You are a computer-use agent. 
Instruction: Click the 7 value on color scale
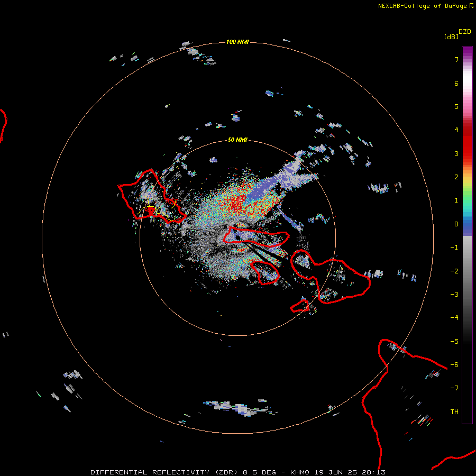(x=456, y=59)
